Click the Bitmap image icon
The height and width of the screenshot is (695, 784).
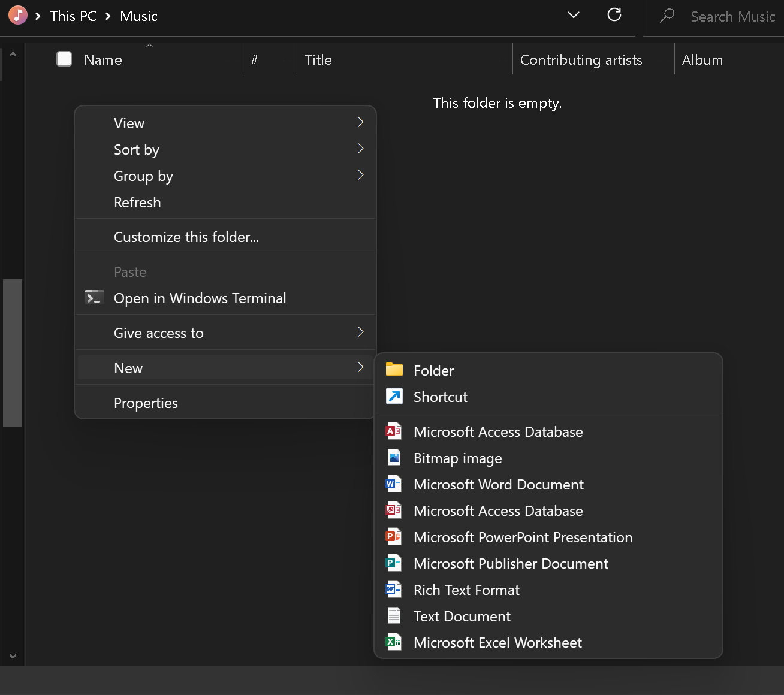[x=394, y=458]
